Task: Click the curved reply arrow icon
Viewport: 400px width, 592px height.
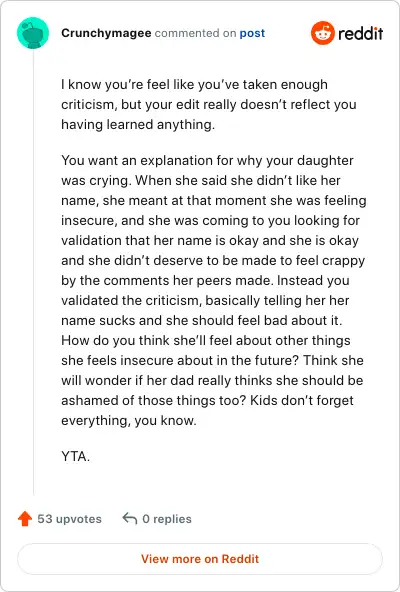Action: [130, 518]
